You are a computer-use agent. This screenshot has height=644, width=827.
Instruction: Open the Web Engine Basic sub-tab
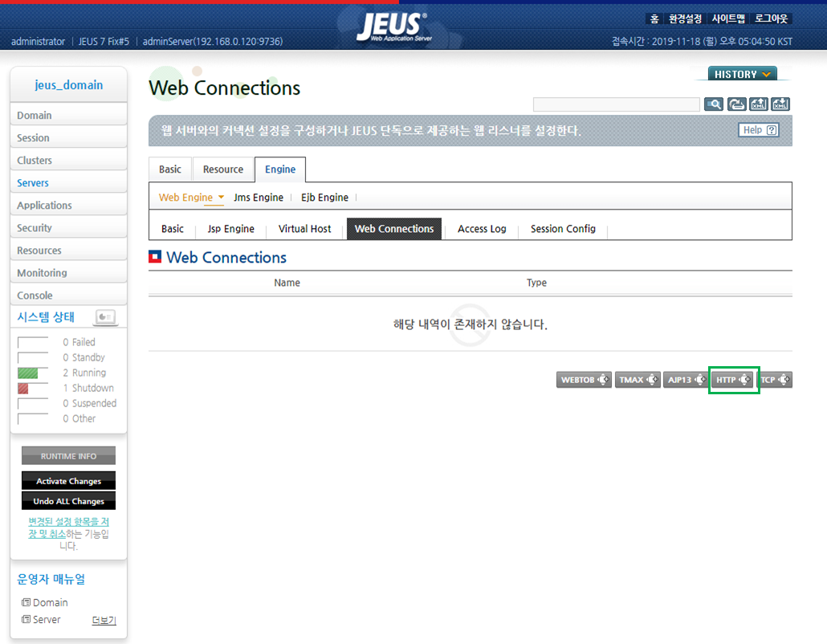pos(173,229)
